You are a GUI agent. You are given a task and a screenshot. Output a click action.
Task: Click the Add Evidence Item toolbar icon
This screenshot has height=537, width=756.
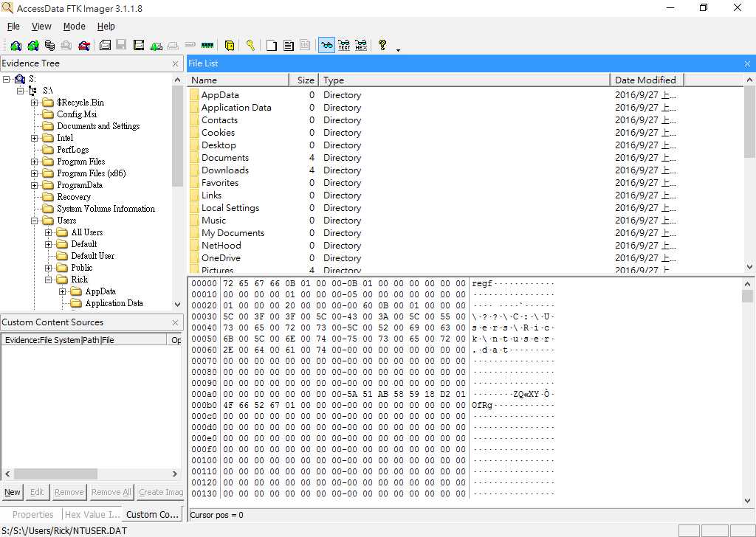16,45
